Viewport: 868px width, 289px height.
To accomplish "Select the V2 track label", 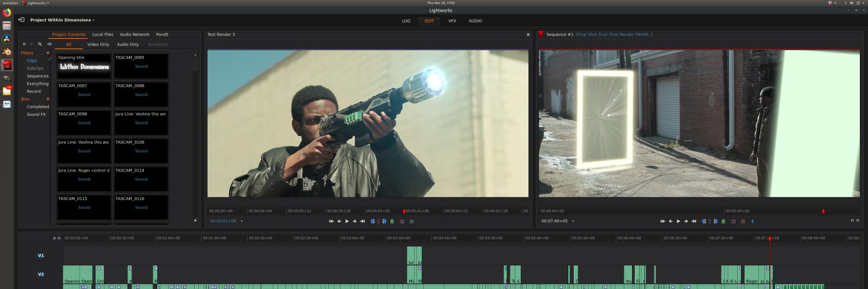I will [41, 274].
